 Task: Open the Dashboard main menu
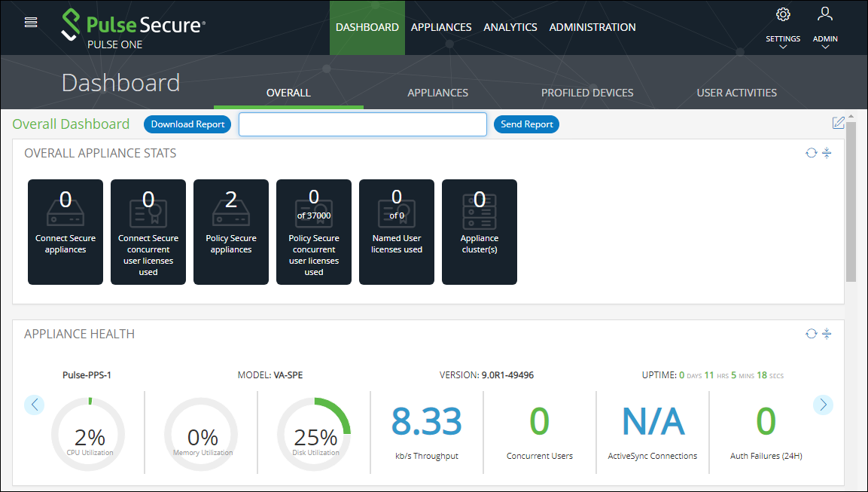[367, 27]
